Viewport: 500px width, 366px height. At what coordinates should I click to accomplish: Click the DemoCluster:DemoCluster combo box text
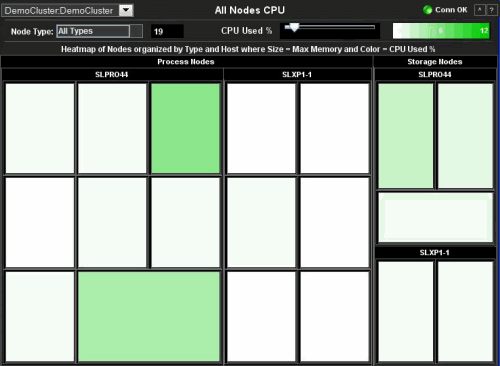59,11
